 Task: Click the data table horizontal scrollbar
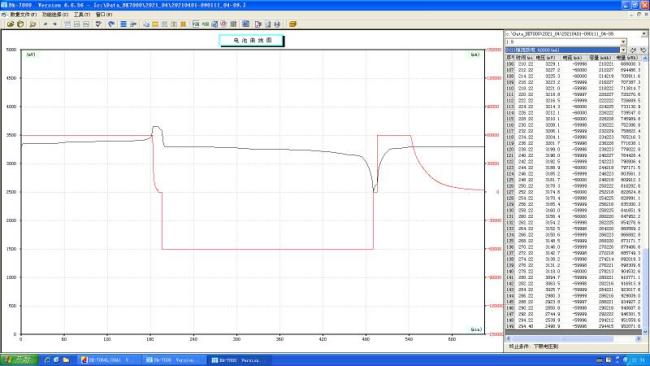[x=573, y=339]
